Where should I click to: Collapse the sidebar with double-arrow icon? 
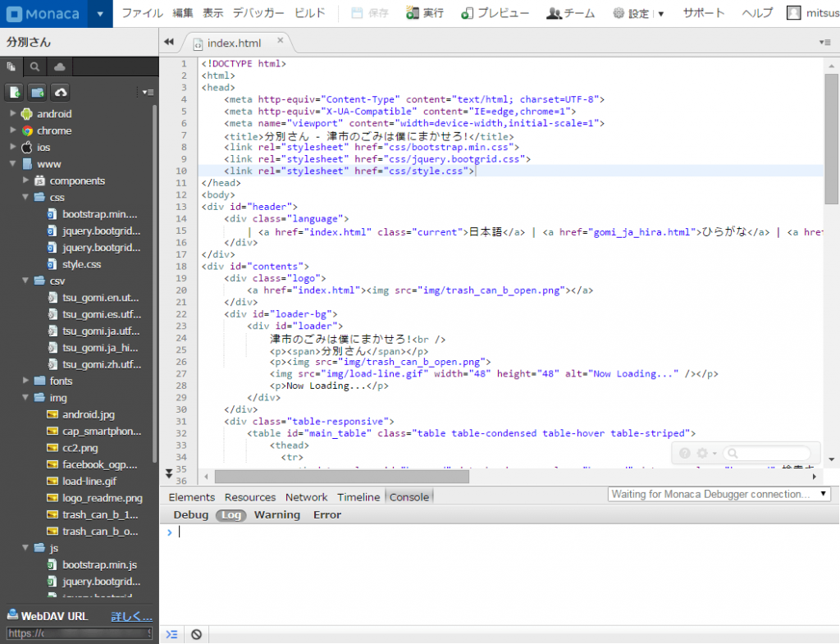tap(170, 42)
